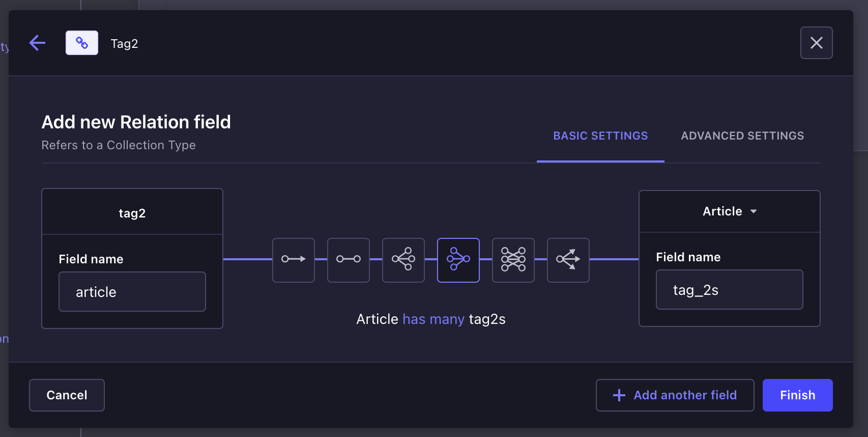This screenshot has height=437, width=868.
Task: Click the 'Refers to a Collection Type' subtitle
Action: point(119,145)
